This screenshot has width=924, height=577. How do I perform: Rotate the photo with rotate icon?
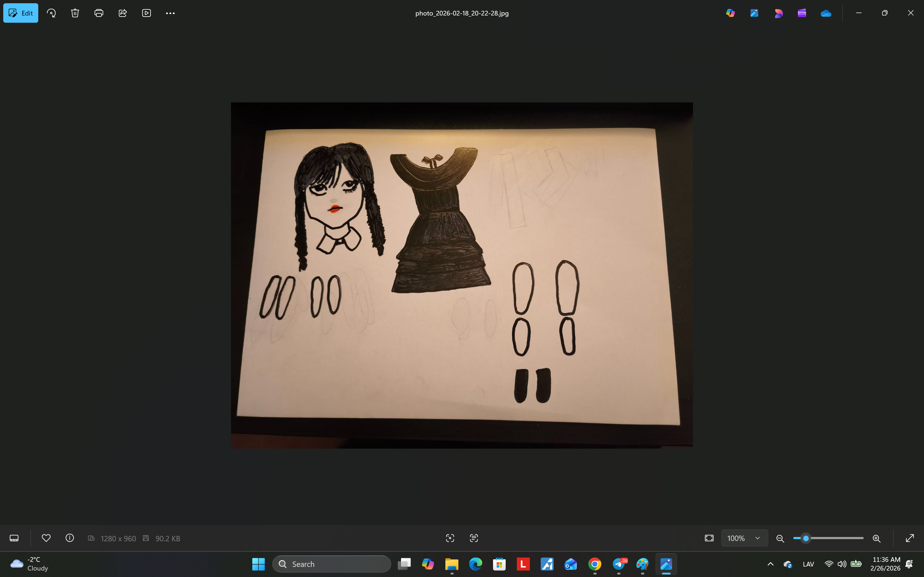51,13
